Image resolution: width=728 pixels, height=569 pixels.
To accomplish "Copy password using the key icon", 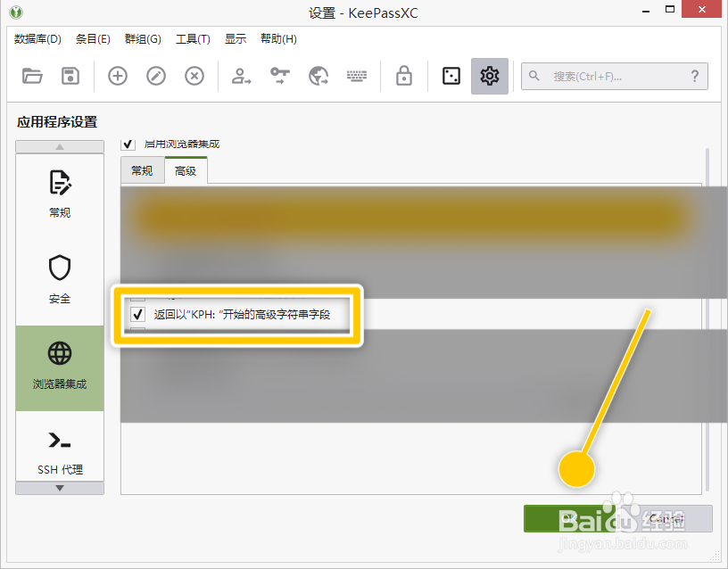I will coord(279,76).
